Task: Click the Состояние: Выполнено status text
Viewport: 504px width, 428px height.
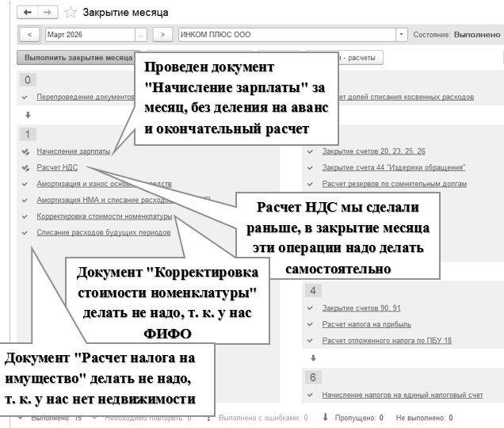Action: pyautogui.click(x=456, y=35)
